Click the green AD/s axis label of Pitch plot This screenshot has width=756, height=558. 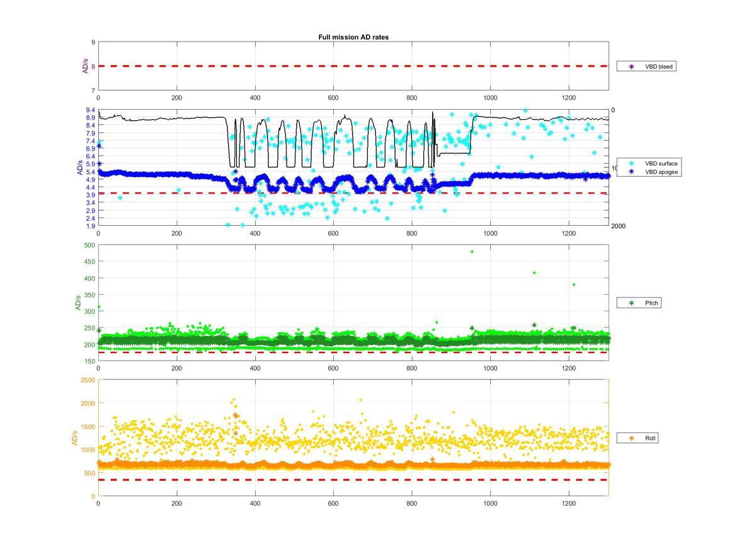tap(79, 303)
